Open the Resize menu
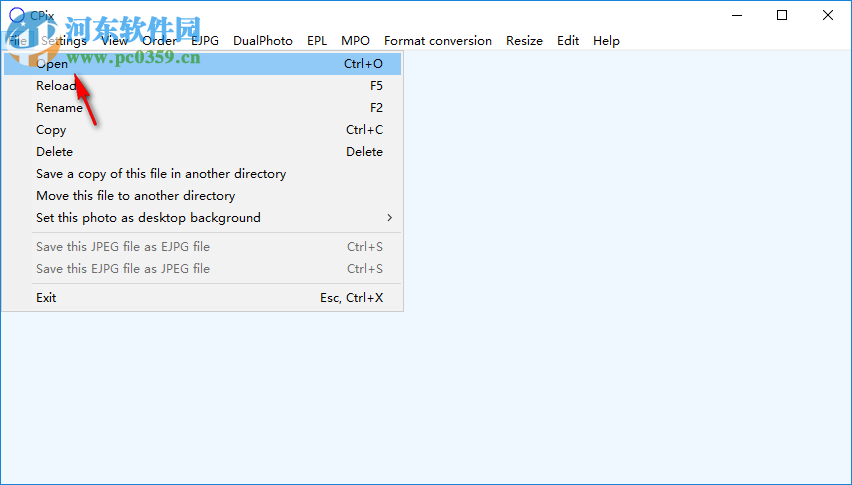Screen dimensions: 852x485 tap(524, 41)
